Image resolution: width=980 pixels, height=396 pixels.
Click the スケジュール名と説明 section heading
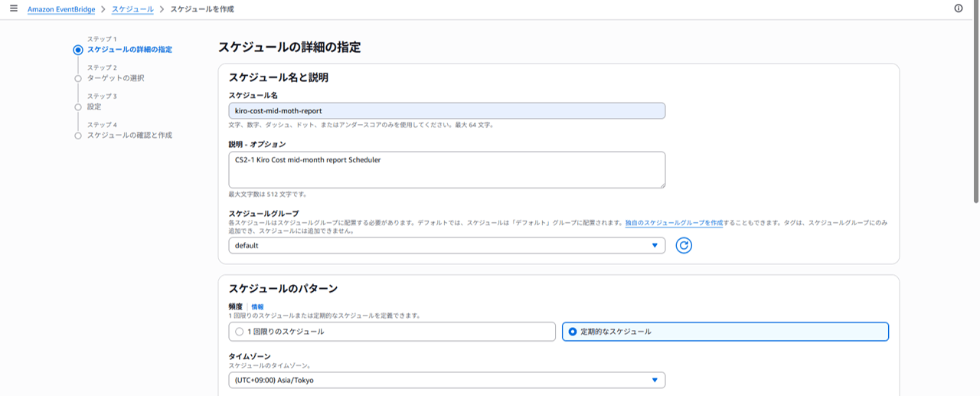[279, 77]
